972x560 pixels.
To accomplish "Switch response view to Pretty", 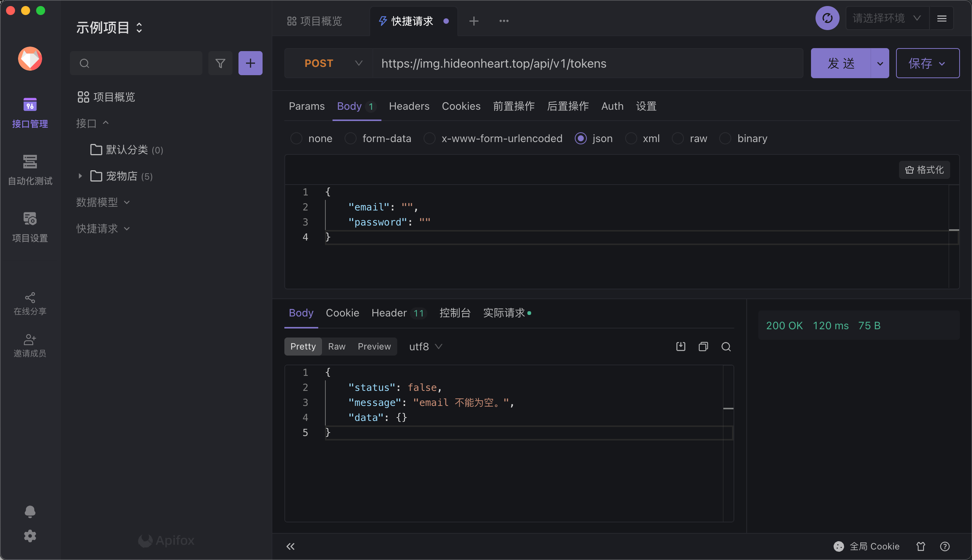I will tap(303, 347).
